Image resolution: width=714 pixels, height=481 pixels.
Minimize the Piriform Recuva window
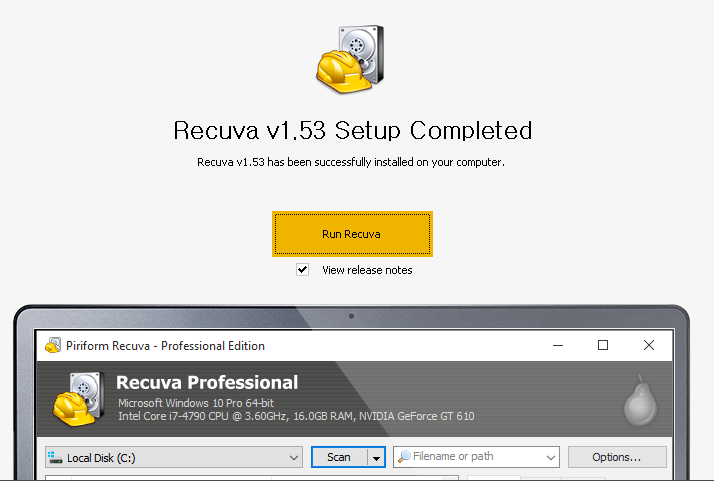pos(558,345)
